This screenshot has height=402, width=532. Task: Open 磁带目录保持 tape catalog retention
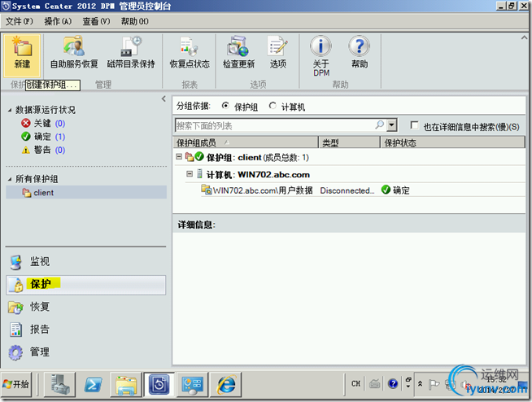tap(131, 53)
